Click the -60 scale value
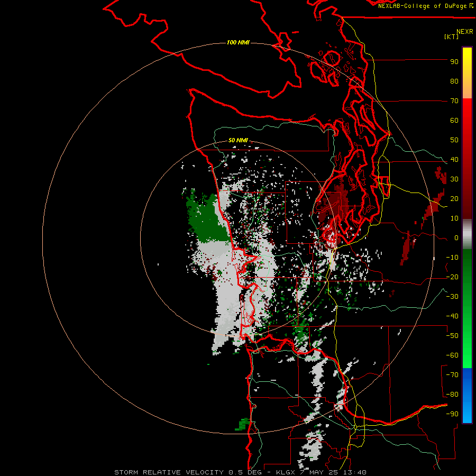 (452, 355)
